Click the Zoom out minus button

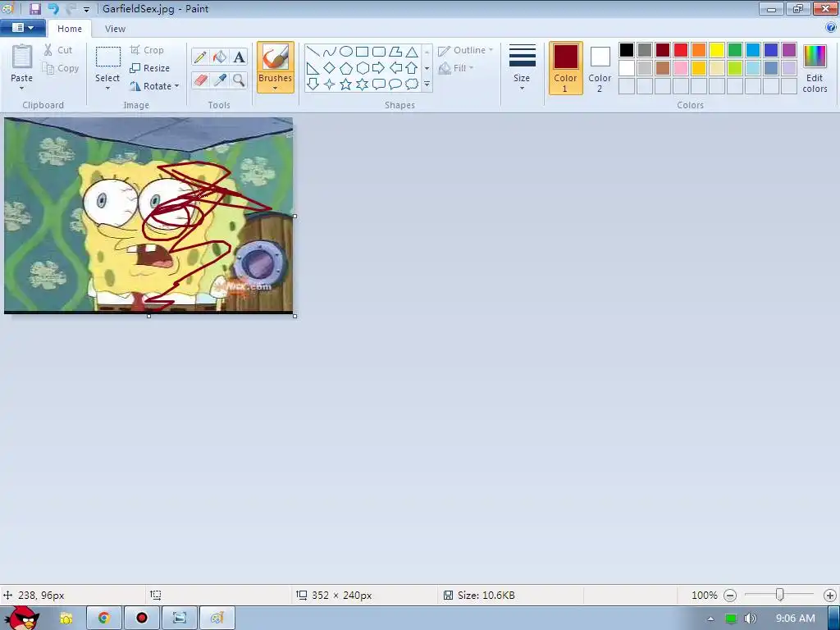730,596
